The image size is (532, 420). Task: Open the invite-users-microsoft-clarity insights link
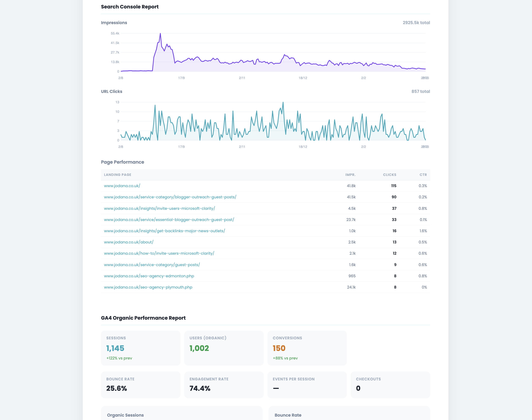point(159,208)
